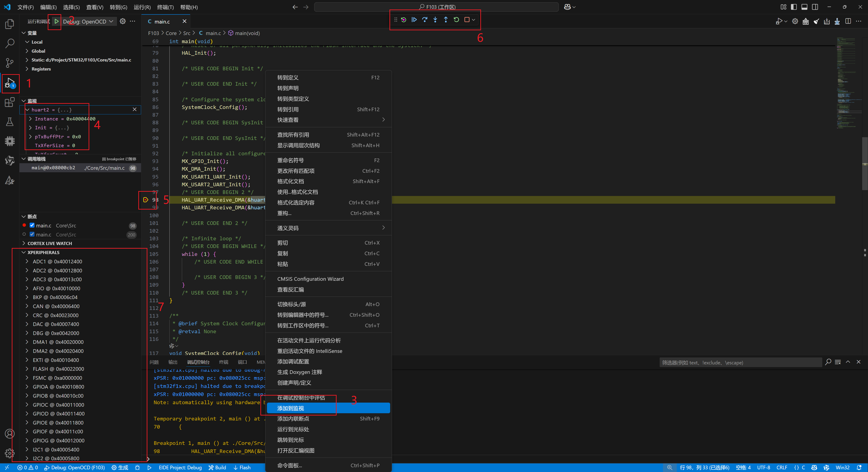Expand the ADC1 peripheral
The width and height of the screenshot is (868, 472).
[27, 262]
